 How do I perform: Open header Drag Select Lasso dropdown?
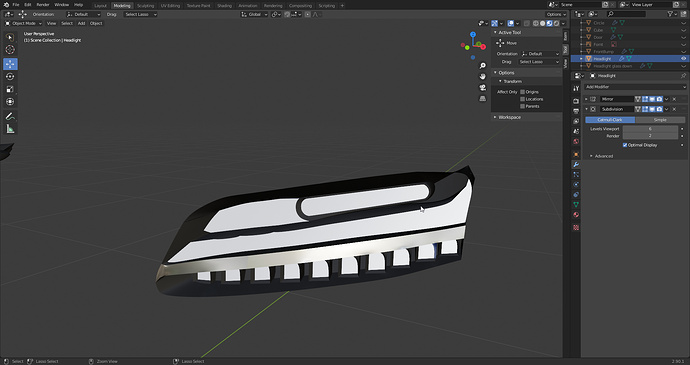click(140, 15)
